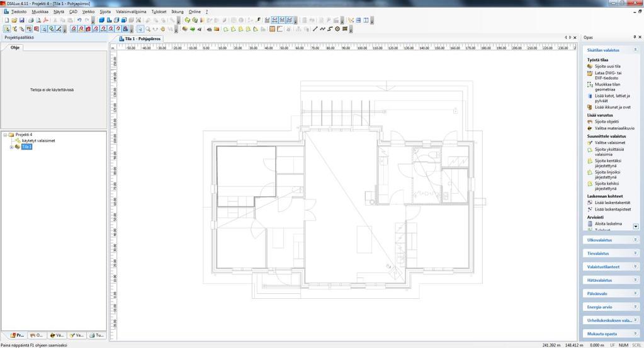Toggle the first highlighted isoline display button

[274, 20]
